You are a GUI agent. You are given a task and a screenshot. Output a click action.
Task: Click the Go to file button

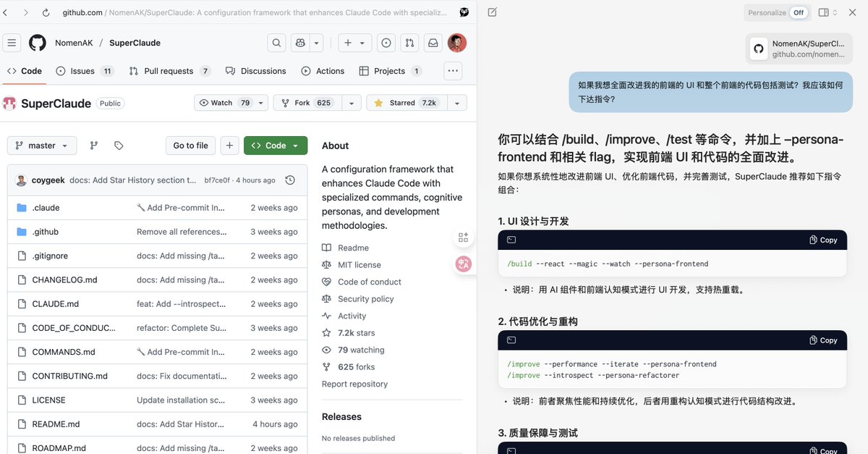click(191, 146)
